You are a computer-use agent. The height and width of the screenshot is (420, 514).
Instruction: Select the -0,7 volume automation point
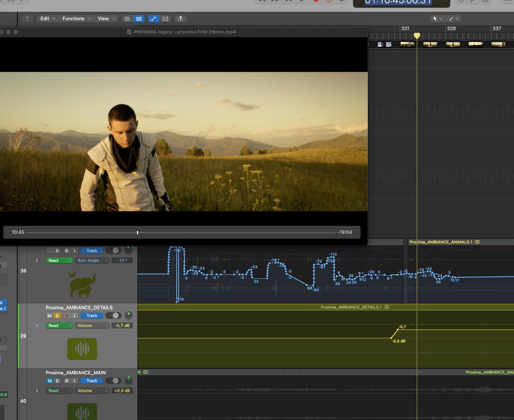click(x=398, y=330)
